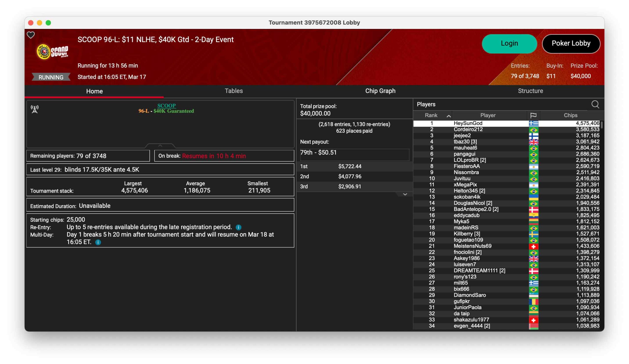Screen dimensions: 629x364
Task: Click the players list scrollbar thumb
Action: coord(602,125)
